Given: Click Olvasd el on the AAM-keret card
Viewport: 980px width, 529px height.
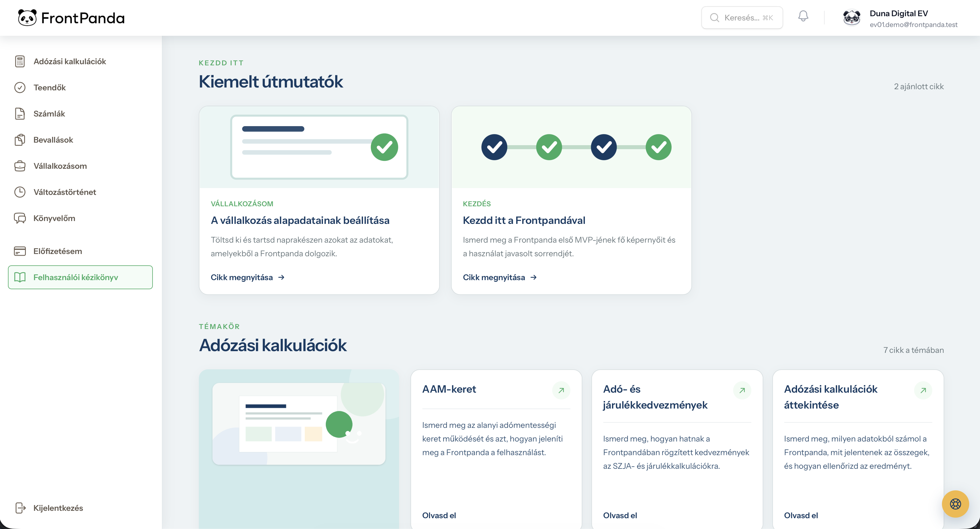Looking at the screenshot, I should pyautogui.click(x=439, y=515).
